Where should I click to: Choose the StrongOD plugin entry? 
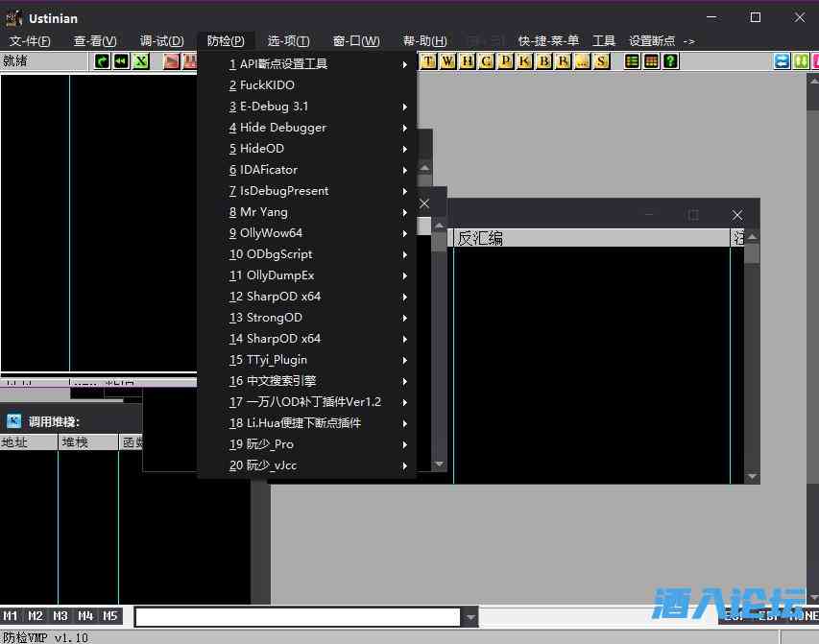click(274, 318)
